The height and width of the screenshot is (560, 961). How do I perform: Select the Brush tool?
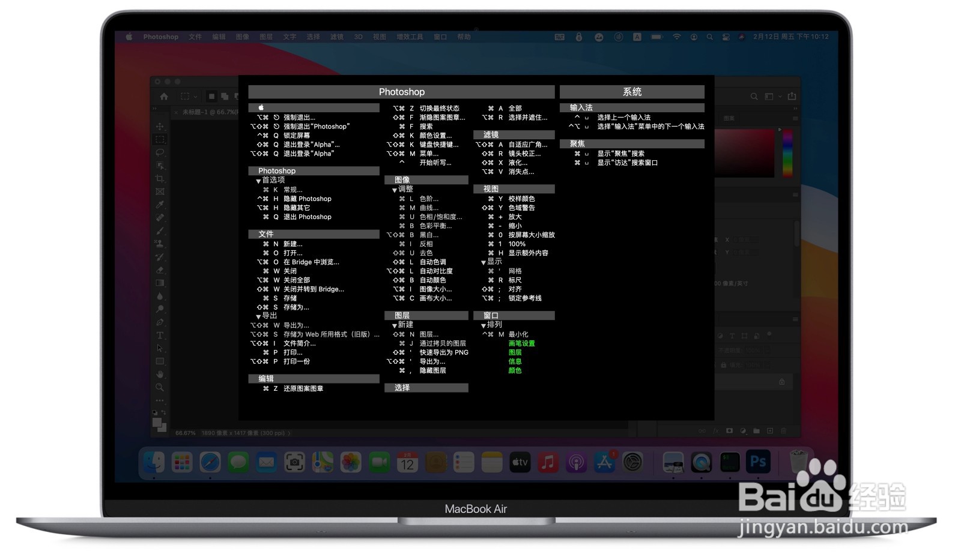point(160,230)
